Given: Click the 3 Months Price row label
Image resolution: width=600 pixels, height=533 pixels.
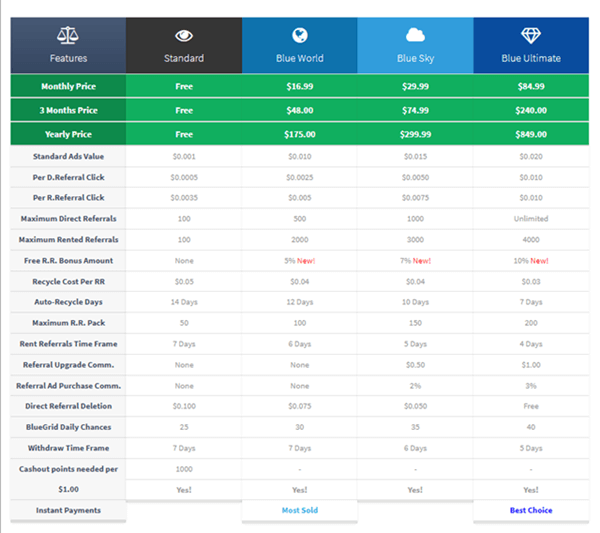Looking at the screenshot, I should point(68,111).
